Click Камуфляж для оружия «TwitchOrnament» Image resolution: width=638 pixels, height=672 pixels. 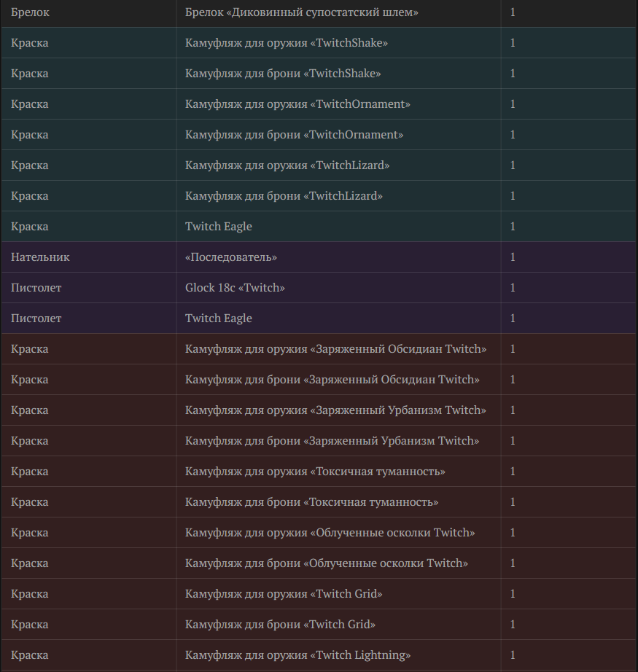(297, 104)
